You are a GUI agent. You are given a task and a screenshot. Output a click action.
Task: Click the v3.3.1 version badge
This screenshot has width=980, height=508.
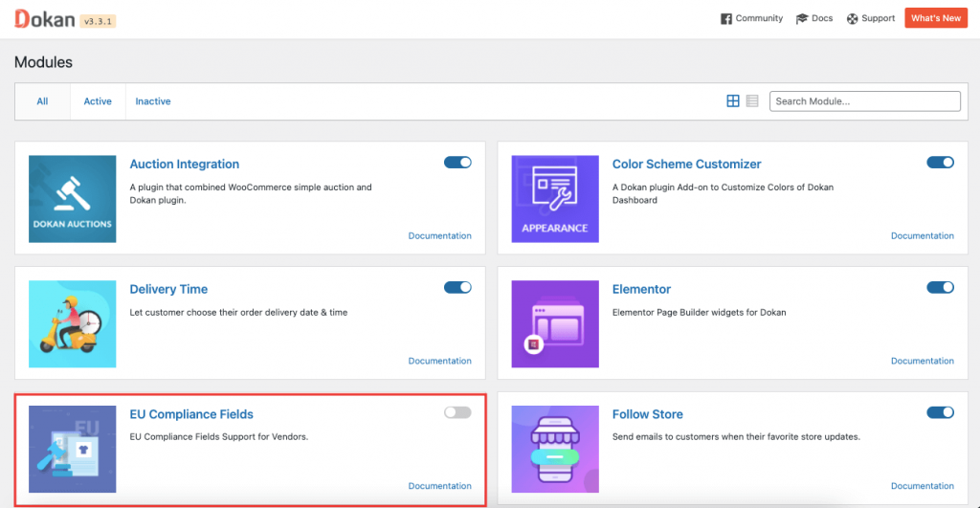tap(98, 21)
